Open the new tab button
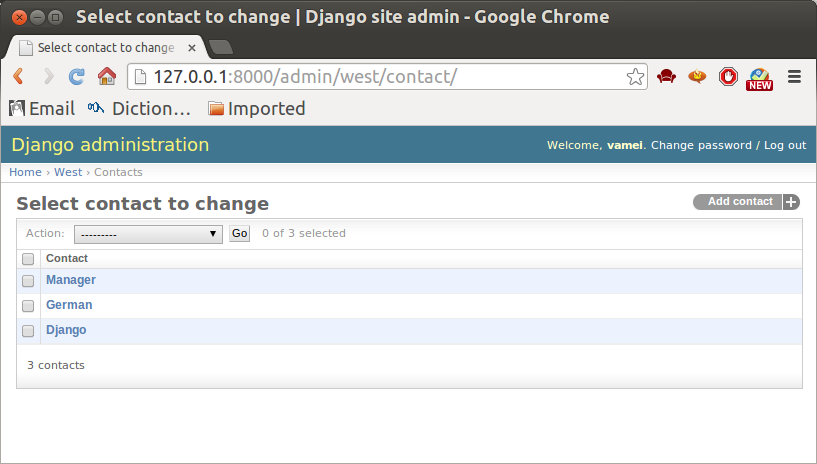Screen dimensions: 817x464 [221, 47]
